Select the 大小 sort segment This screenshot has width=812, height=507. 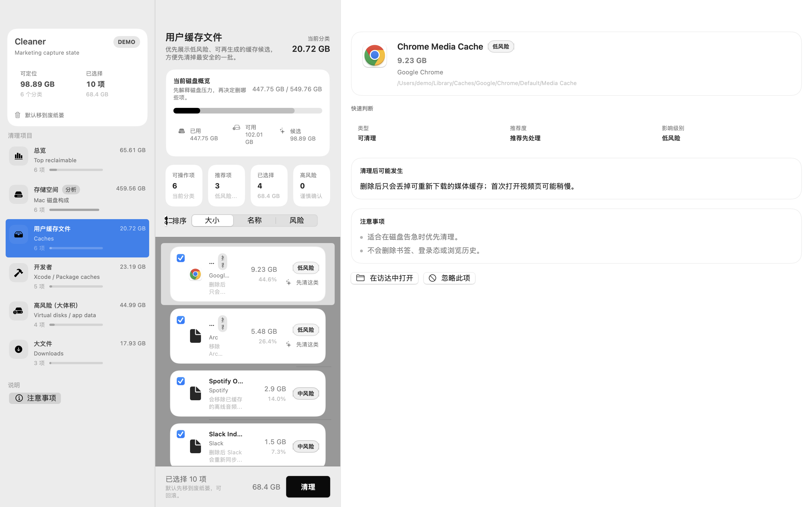pyautogui.click(x=212, y=220)
